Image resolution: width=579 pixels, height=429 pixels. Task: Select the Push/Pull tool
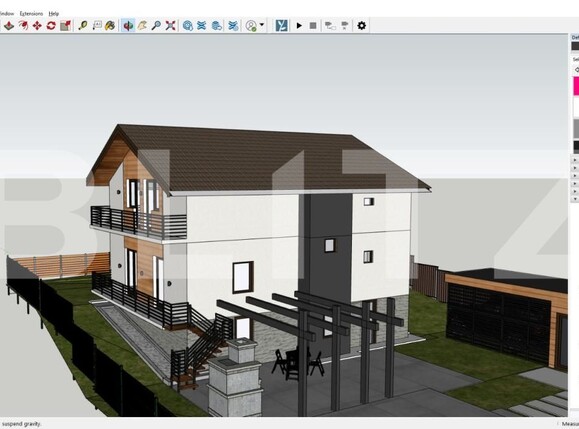click(9, 25)
